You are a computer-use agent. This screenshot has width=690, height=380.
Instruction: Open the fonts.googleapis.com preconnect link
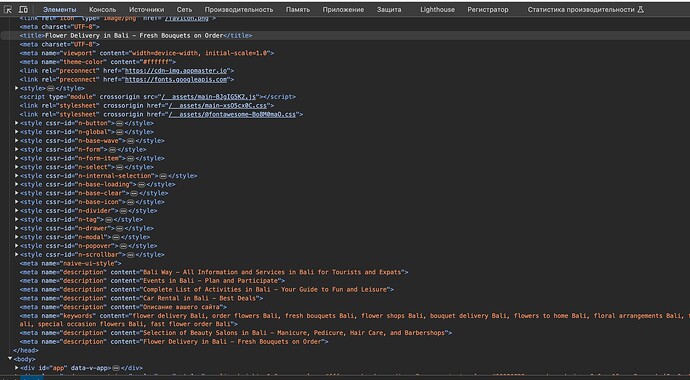point(176,80)
